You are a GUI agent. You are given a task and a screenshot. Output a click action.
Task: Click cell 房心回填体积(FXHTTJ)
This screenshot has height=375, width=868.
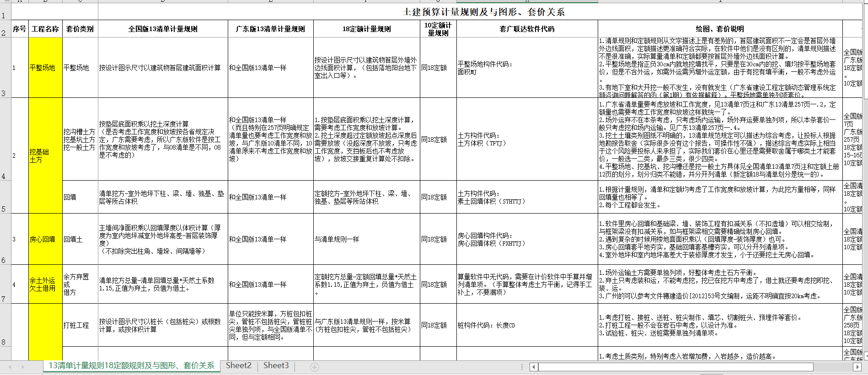[x=527, y=239]
